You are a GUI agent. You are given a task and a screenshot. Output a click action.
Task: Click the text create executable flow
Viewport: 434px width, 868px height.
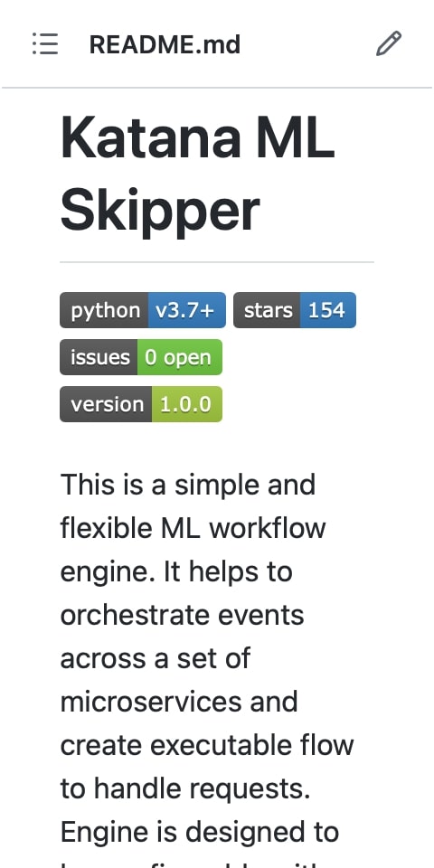206,745
